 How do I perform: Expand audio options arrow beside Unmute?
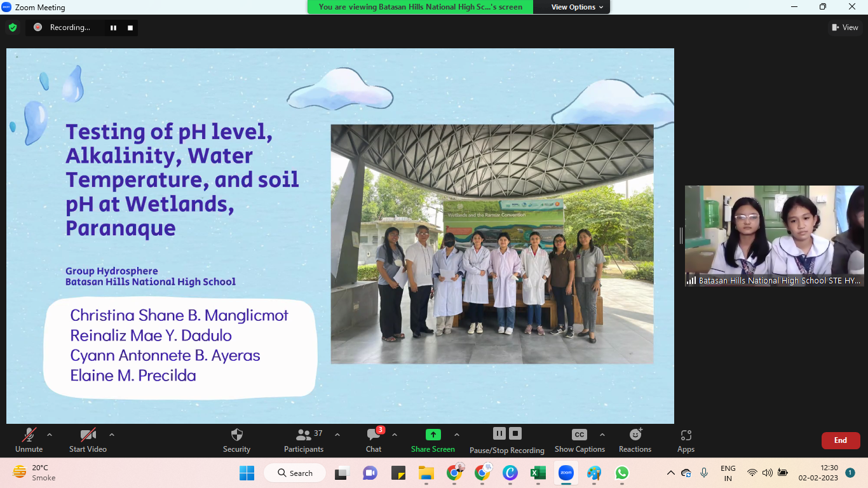pos(50,435)
